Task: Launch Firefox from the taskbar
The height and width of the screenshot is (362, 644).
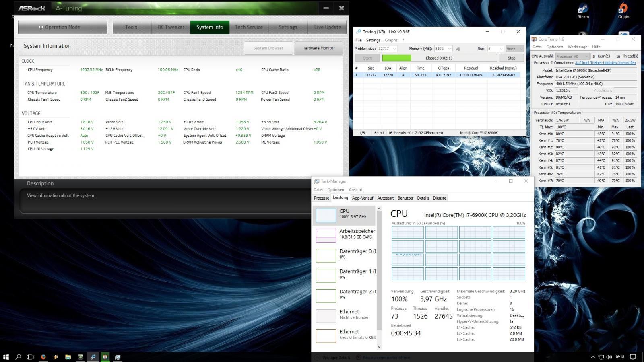Action: (x=43, y=357)
